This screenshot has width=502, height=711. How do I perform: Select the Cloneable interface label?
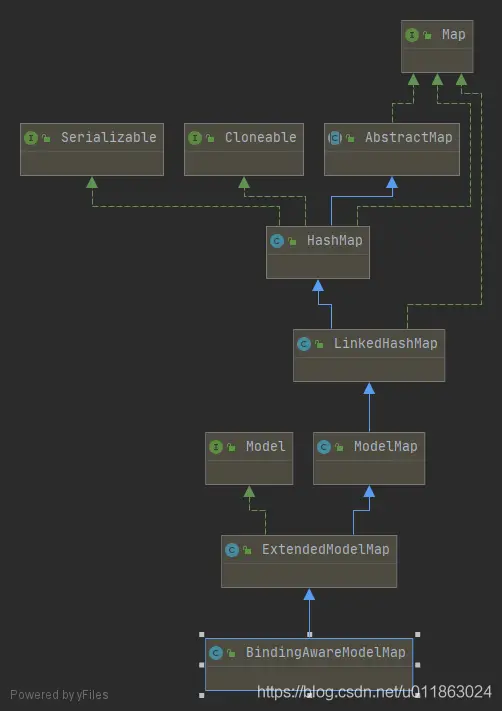click(x=261, y=137)
